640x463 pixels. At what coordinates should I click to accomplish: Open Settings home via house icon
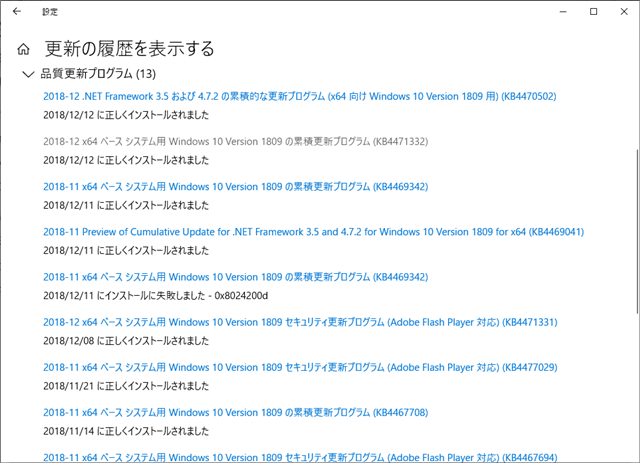pyautogui.click(x=23, y=49)
